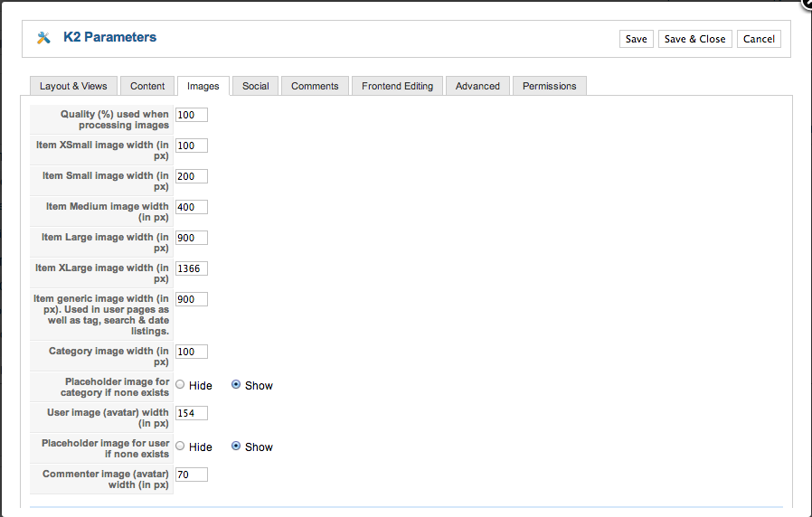The image size is (812, 517).
Task: Click the K2 Parameters title text
Action: tap(109, 37)
